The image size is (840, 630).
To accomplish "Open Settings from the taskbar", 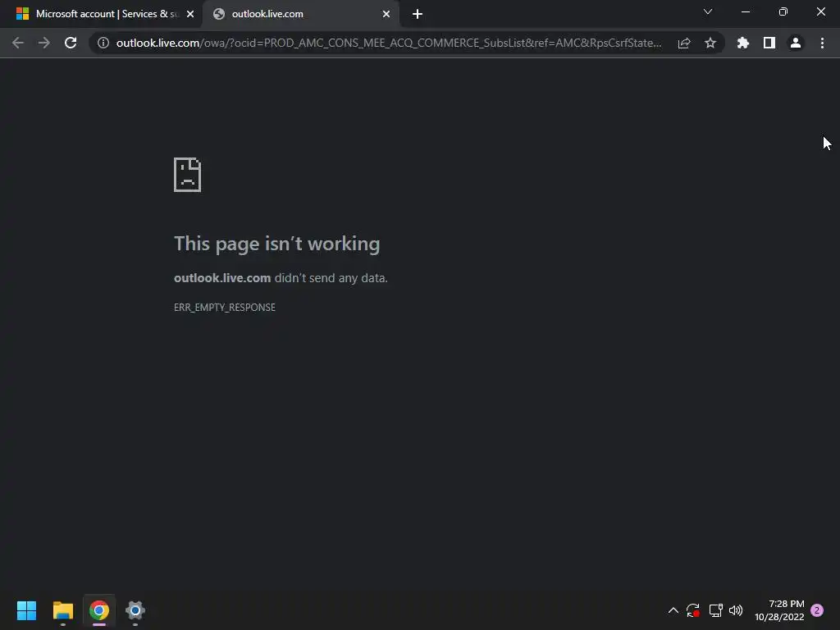I will pos(135,610).
